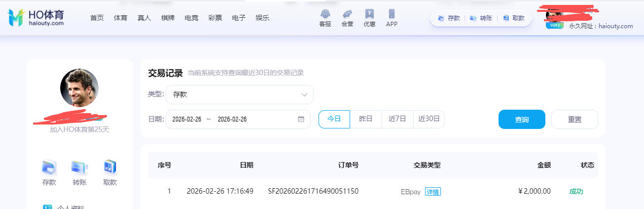This screenshot has width=644, height=209.
Task: Open 详情 link beside EBpay
Action: tap(433, 192)
